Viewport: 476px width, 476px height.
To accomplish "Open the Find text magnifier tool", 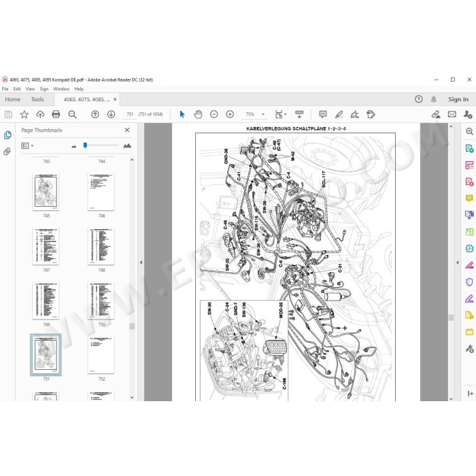I will [x=72, y=114].
